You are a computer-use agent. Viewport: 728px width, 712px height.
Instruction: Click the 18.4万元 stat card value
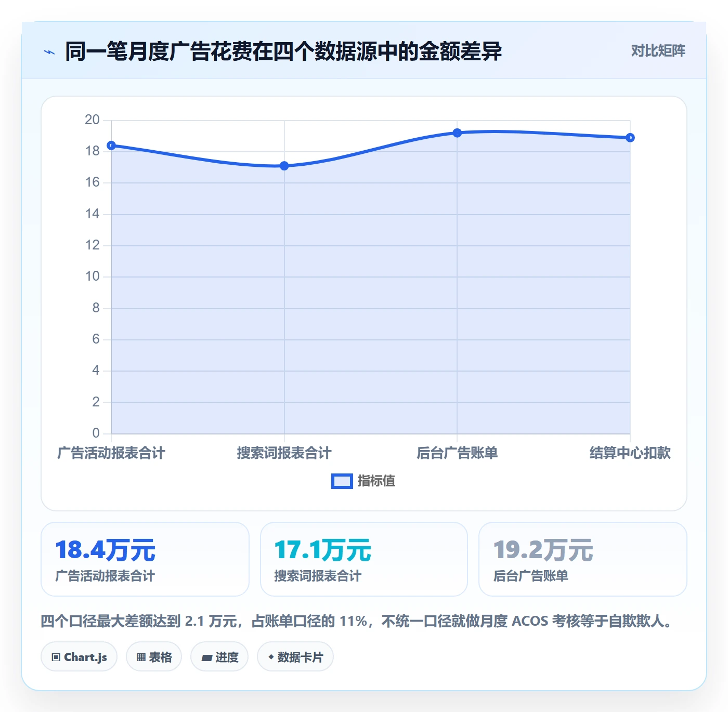105,550
